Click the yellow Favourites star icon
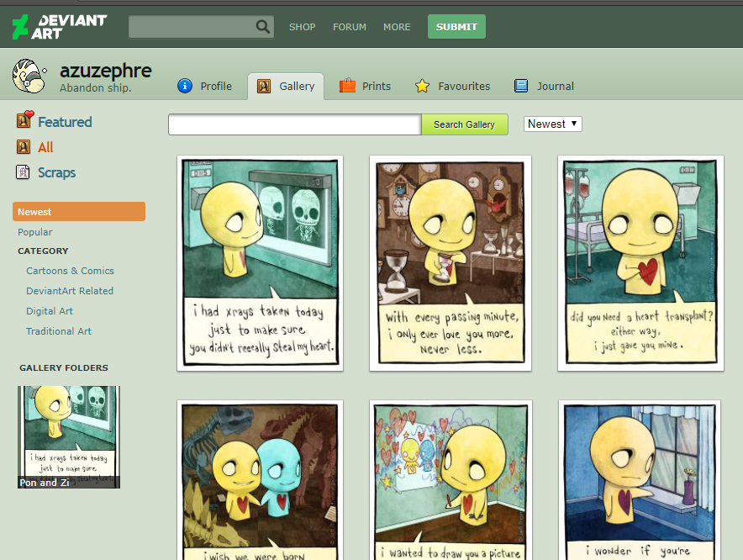The image size is (743, 560). point(422,86)
